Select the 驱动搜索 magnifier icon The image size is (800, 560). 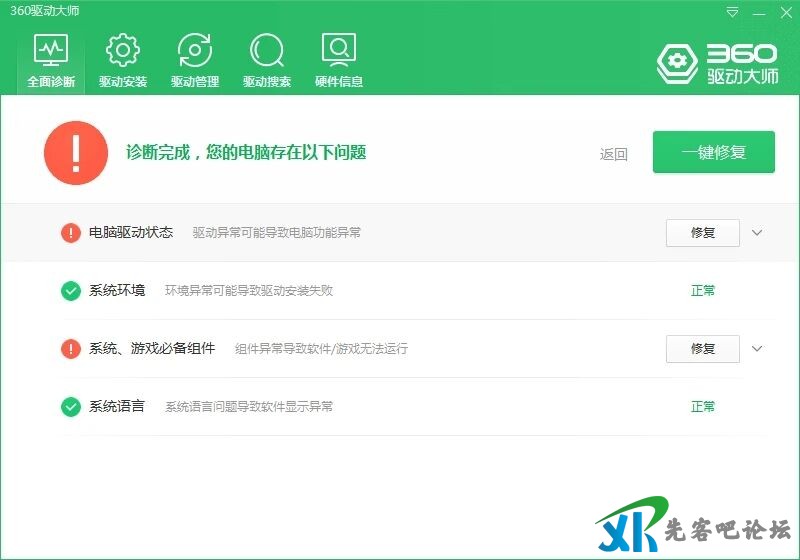[266, 50]
